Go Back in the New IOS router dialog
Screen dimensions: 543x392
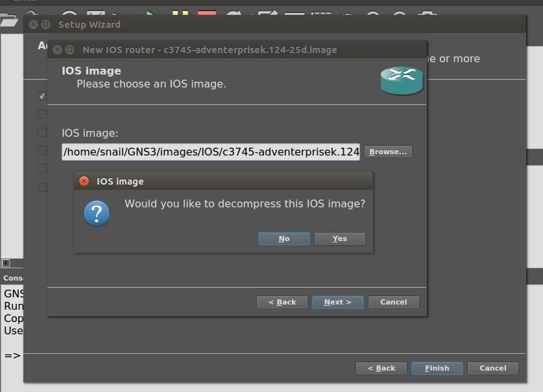(282, 302)
